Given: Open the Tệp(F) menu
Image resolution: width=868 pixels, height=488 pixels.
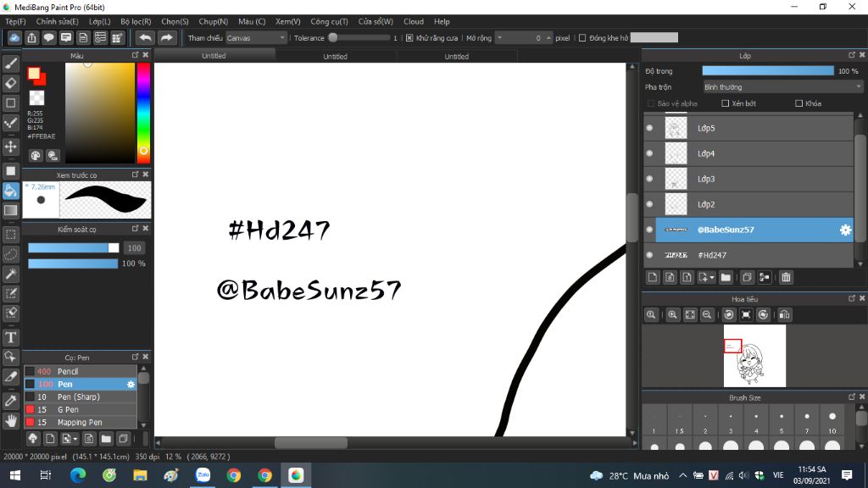Looking at the screenshot, I should [15, 21].
